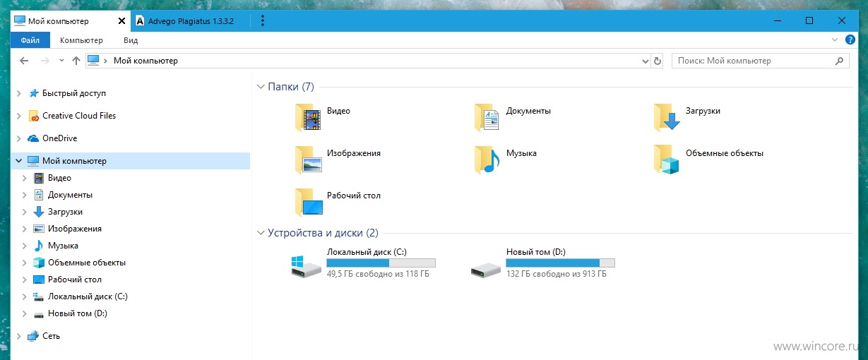868x360 pixels.
Task: Open the tab options three-dots menu
Action: pos(262,21)
